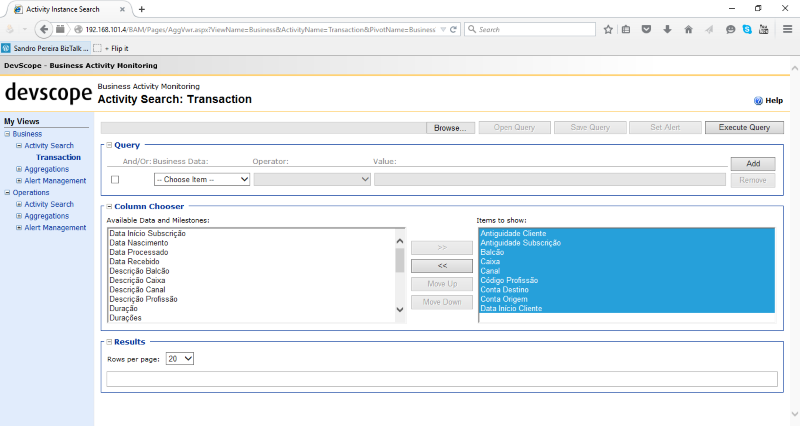Viewport: 800px width, 426px height.
Task: Open Alert Management under Operations
Action: pyautogui.click(x=55, y=227)
